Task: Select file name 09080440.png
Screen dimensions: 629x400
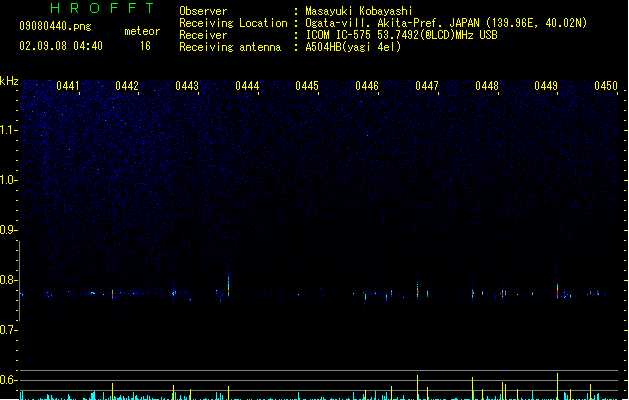Action: [x=55, y=26]
